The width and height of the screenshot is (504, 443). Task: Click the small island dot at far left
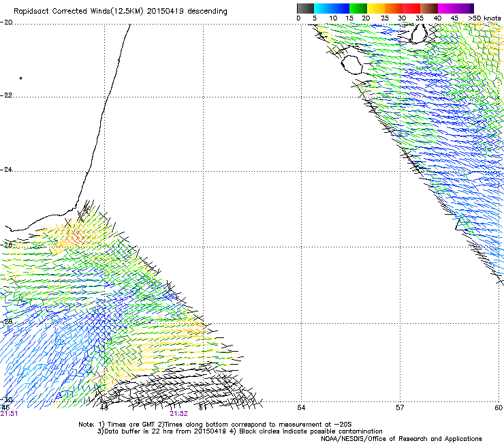(20, 78)
